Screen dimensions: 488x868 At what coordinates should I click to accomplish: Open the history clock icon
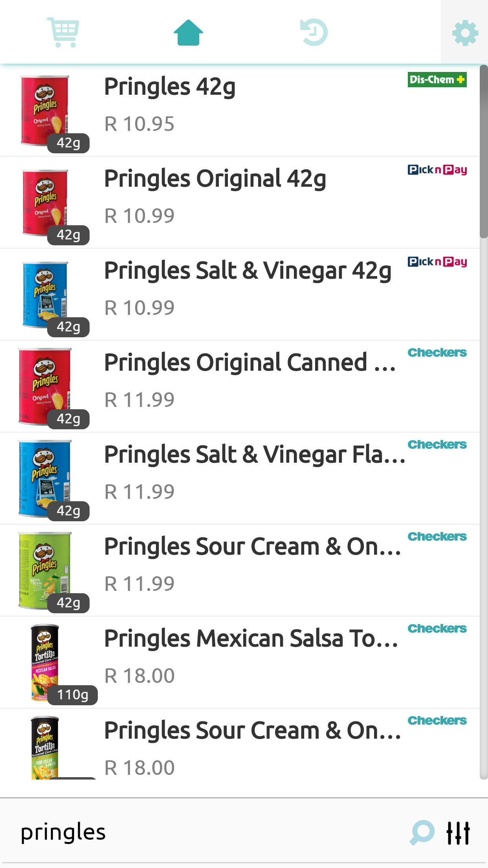(x=314, y=32)
